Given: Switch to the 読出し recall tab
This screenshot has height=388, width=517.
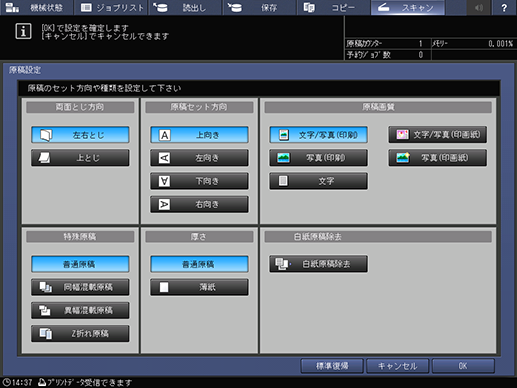Looking at the screenshot, I should click(x=186, y=7).
